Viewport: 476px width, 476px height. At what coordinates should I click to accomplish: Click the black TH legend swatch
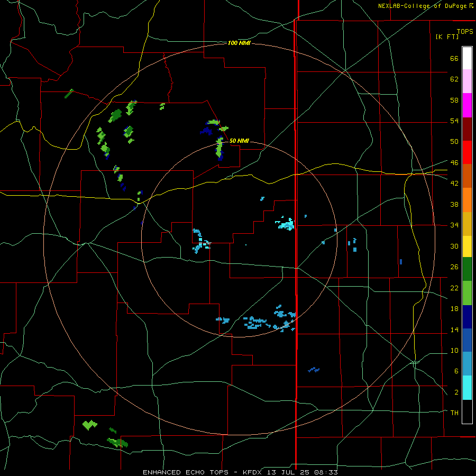467,411
